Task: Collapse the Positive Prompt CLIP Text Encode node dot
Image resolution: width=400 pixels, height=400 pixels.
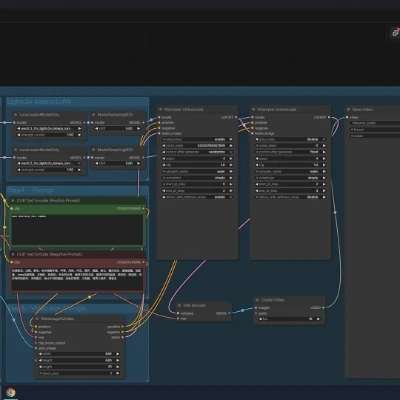Action: (x=13, y=201)
